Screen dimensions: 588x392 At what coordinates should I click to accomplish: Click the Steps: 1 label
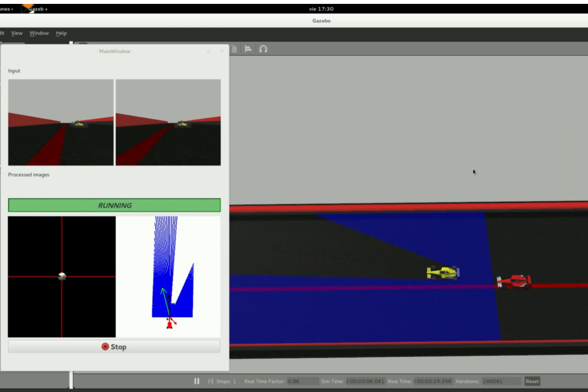[x=226, y=381]
